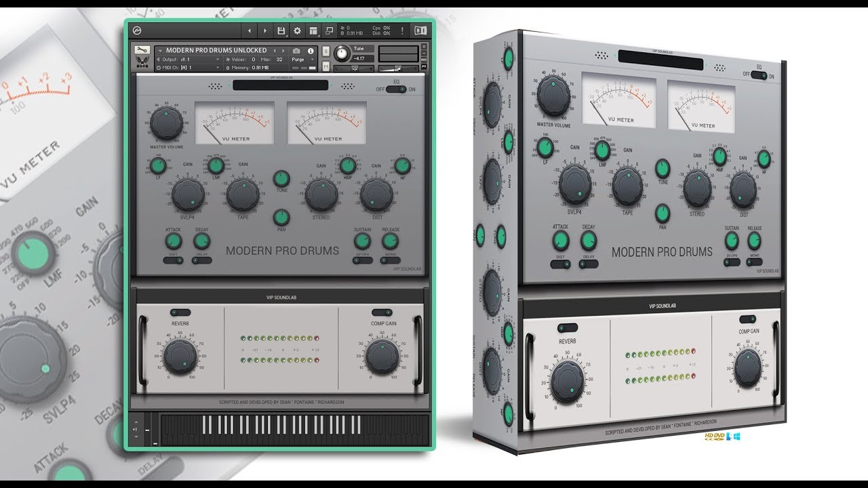The image size is (868, 488).
Task: Click the REVERB amount knob in Kontakt rack
Action: [180, 357]
